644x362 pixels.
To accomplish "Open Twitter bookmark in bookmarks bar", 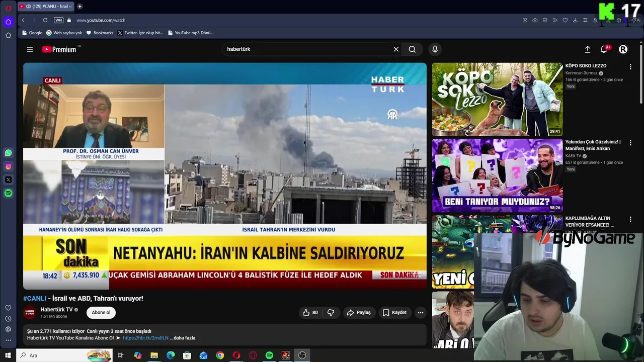I will click(x=140, y=33).
